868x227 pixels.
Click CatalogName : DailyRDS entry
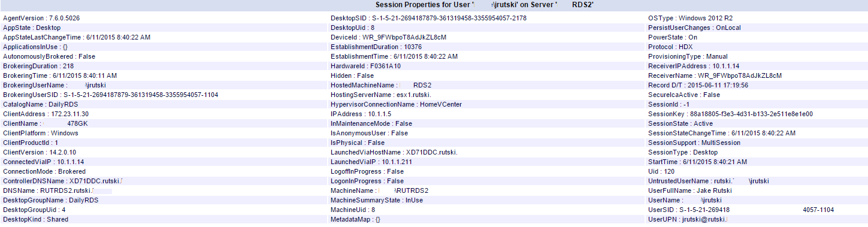(x=41, y=104)
